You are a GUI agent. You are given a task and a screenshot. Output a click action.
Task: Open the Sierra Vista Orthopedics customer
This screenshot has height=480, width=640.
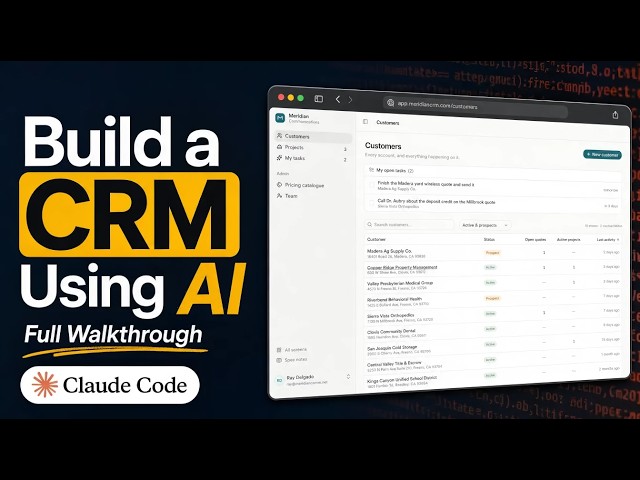point(391,316)
